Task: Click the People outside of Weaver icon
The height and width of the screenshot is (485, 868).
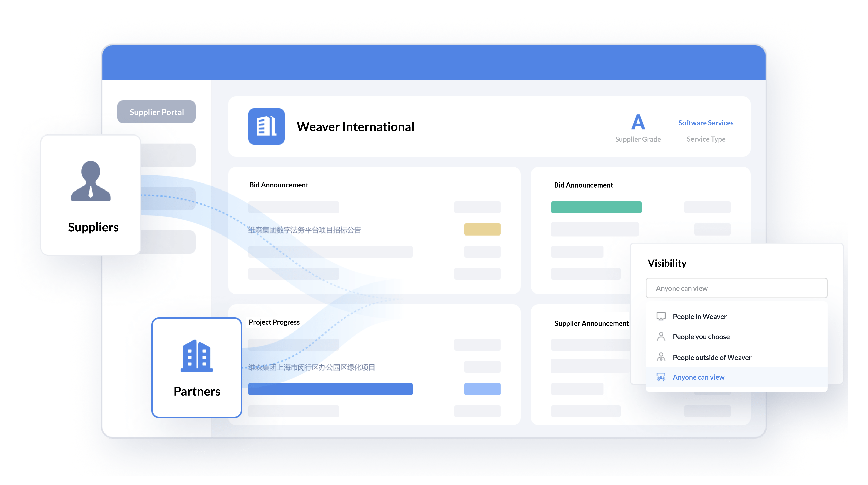Action: tap(661, 357)
